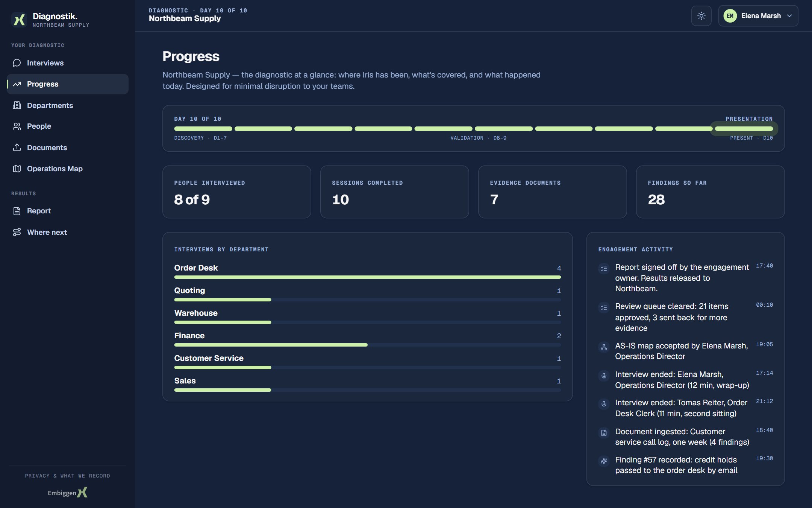
Task: Click the Documents upload icon
Action: tap(17, 148)
